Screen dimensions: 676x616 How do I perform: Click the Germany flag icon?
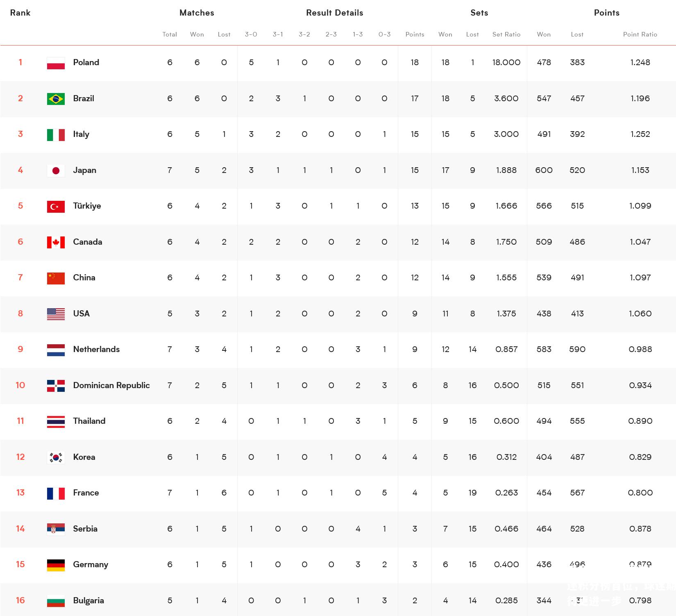click(56, 565)
